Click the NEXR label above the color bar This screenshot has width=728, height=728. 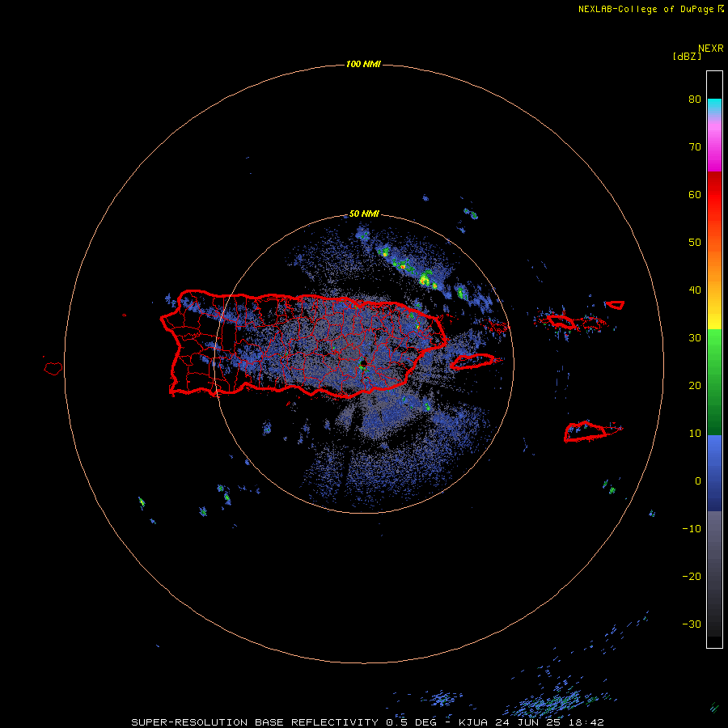(x=710, y=49)
